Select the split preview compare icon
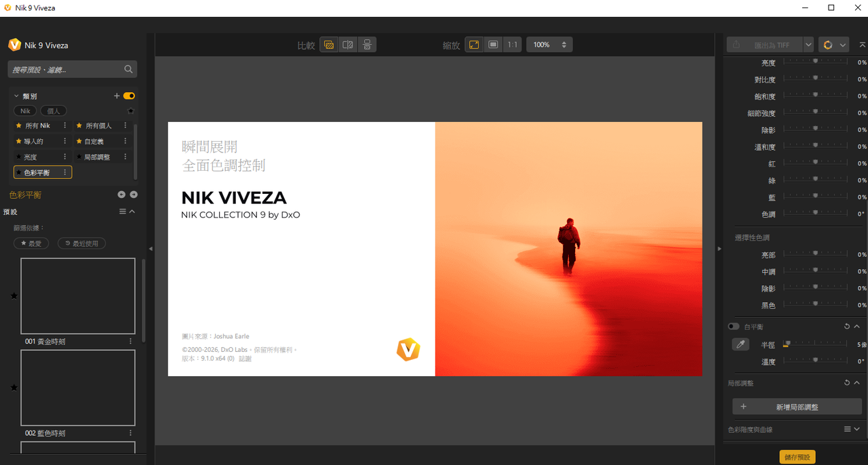This screenshot has height=465, width=868. point(348,45)
